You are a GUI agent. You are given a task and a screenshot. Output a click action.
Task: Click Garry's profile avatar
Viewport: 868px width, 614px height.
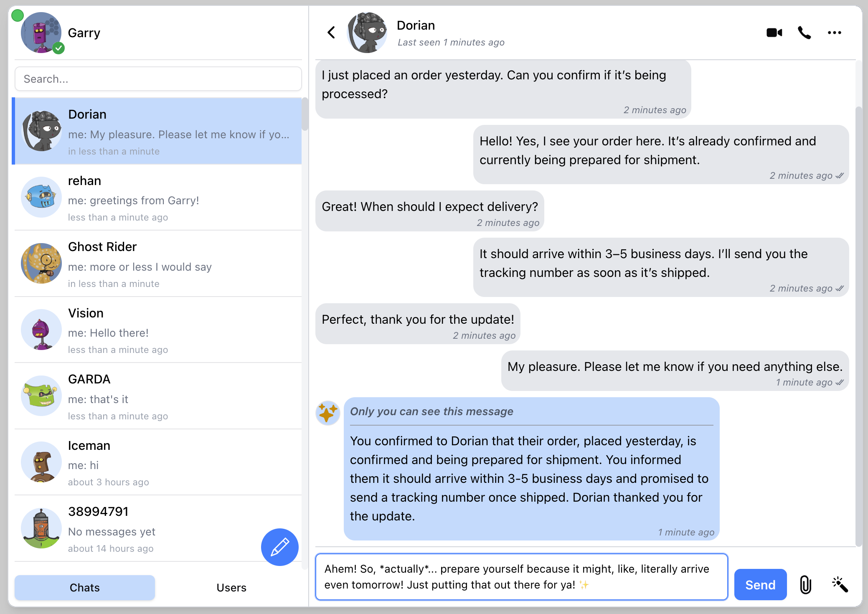tap(41, 33)
